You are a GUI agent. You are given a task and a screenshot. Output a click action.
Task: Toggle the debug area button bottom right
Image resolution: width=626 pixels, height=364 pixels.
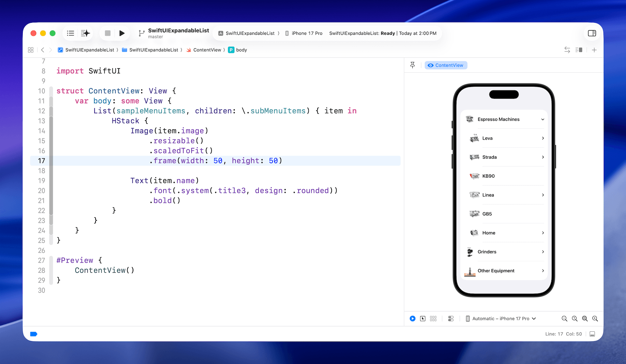click(592, 334)
